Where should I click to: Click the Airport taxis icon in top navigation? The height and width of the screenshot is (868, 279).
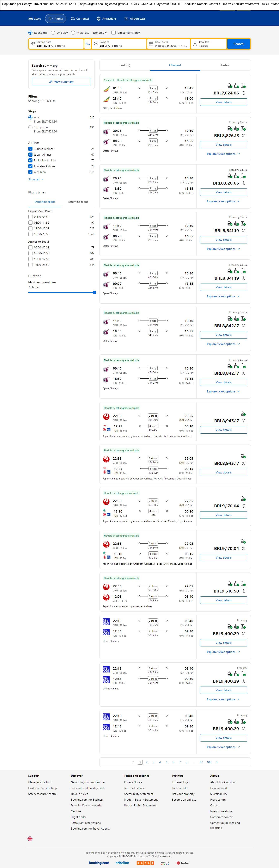[126, 19]
